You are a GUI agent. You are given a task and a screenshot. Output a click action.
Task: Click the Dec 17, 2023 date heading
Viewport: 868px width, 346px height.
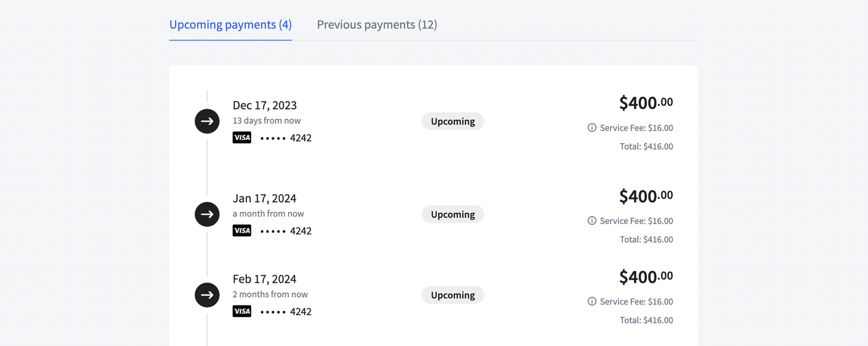click(x=265, y=106)
